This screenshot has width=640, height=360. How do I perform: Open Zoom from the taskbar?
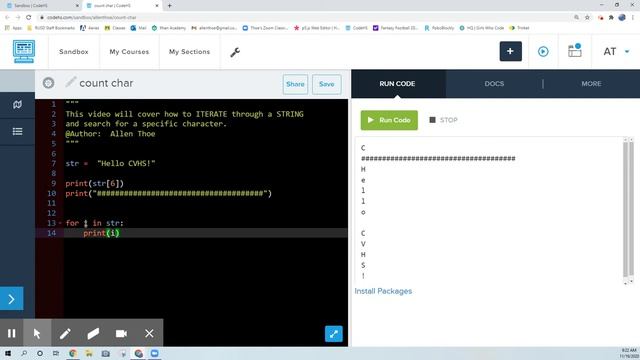click(x=154, y=353)
